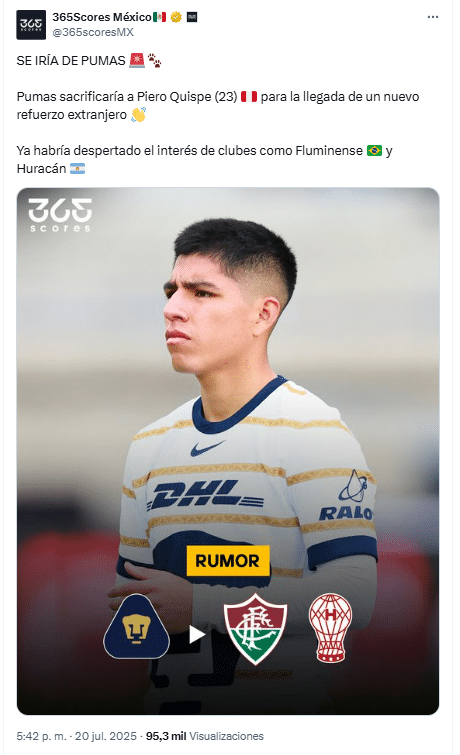Click the Brazil flag emoji after Fluminense
This screenshot has height=755, width=460.
tap(374, 151)
